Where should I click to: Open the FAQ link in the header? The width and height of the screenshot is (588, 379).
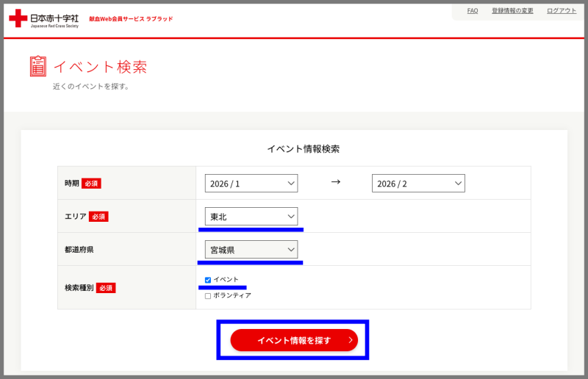[x=473, y=11]
